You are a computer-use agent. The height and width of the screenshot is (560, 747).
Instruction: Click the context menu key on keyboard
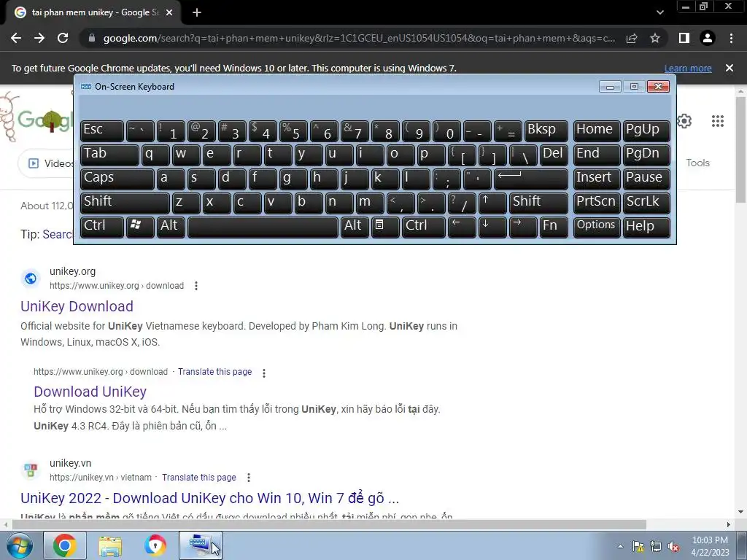(x=385, y=227)
